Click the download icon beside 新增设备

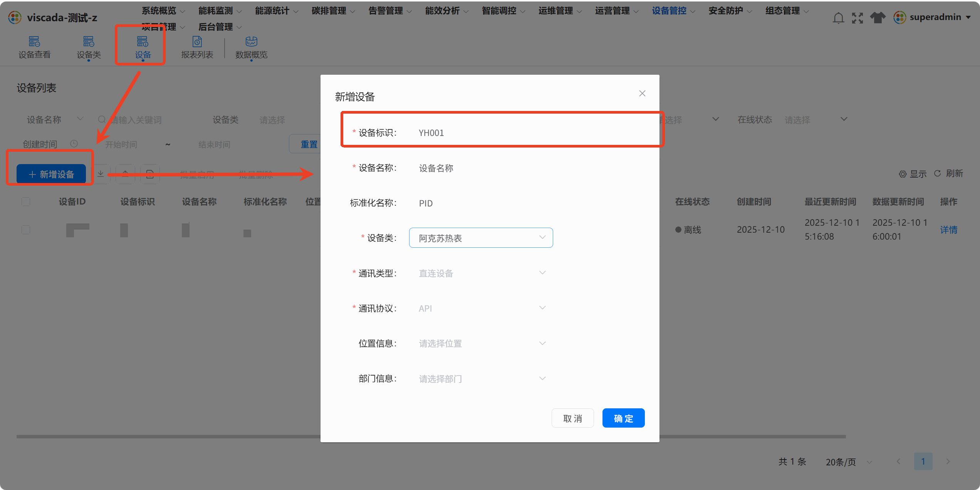tap(101, 174)
